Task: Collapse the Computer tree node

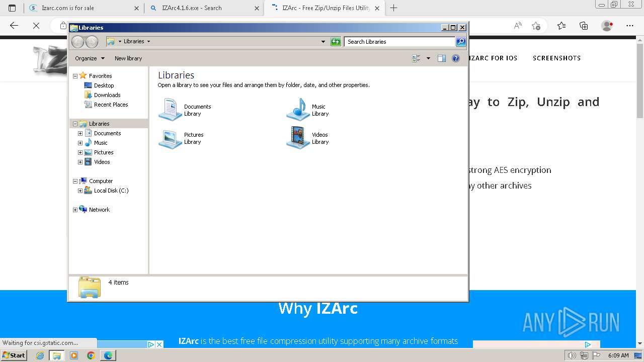Action: (x=75, y=181)
